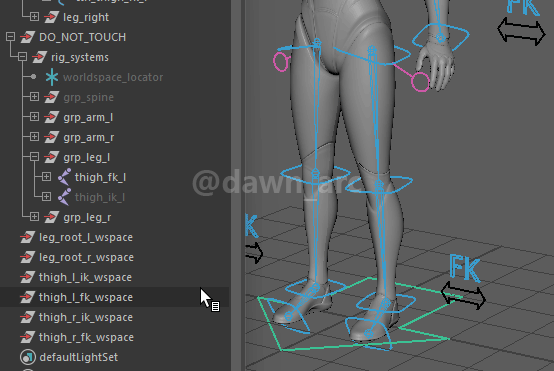The image size is (554, 371).
Task: Expand the thigh_ik_l joint
Action: [x=46, y=197]
